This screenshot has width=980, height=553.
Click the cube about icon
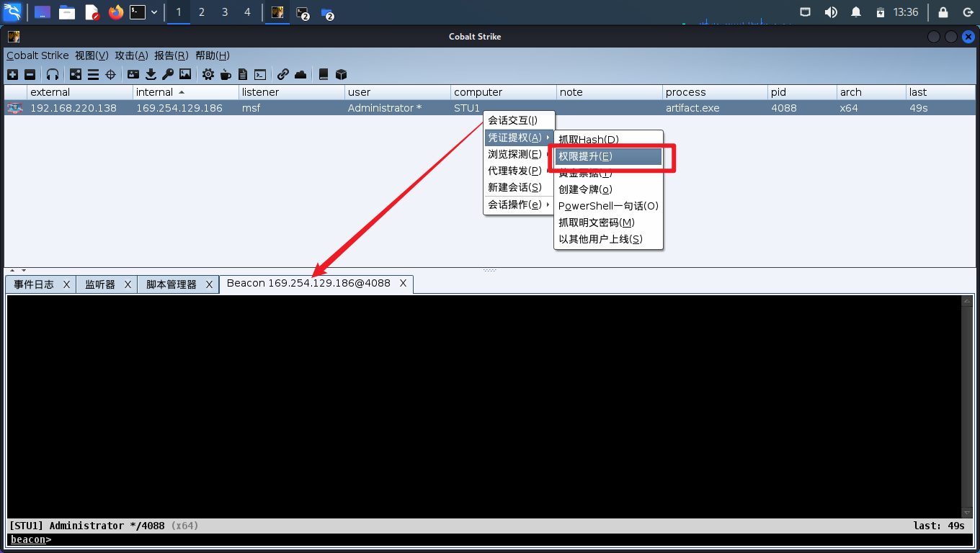pos(342,74)
